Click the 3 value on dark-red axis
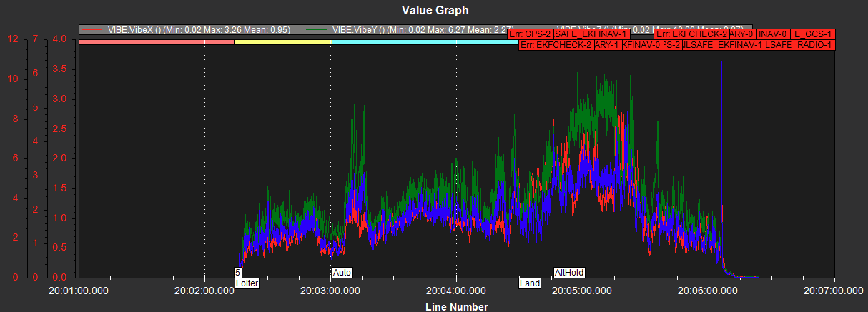Screen dimensions: 868x312 click(36, 175)
